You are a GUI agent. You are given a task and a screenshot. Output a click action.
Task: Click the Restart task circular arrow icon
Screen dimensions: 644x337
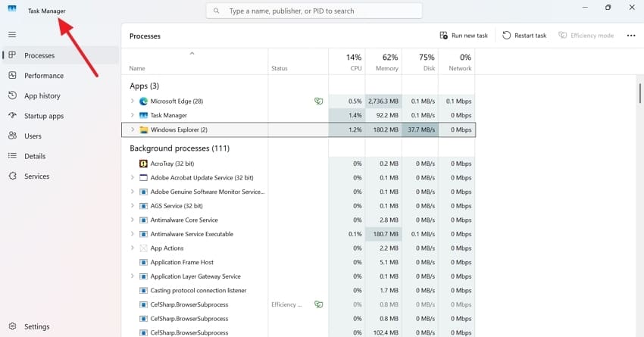[x=506, y=36]
